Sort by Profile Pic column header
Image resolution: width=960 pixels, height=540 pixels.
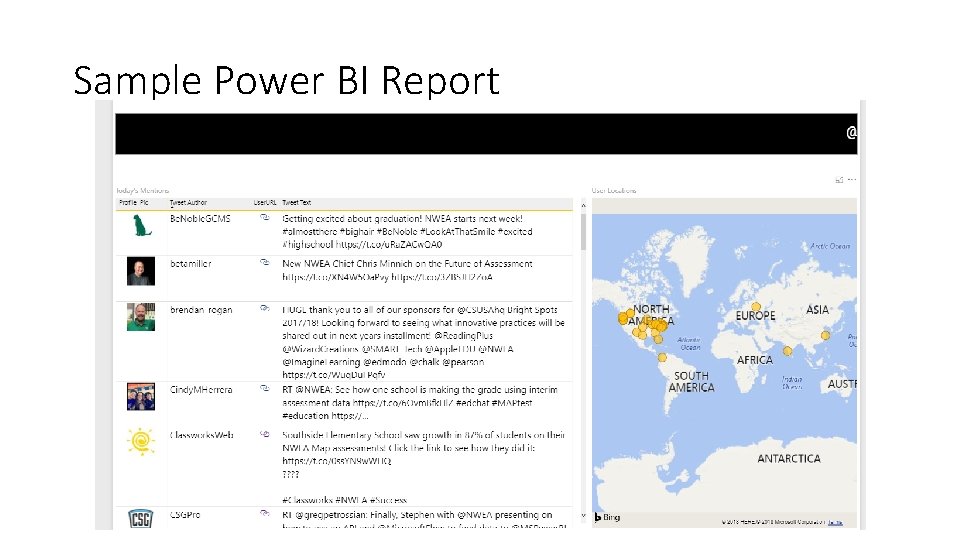click(x=133, y=203)
